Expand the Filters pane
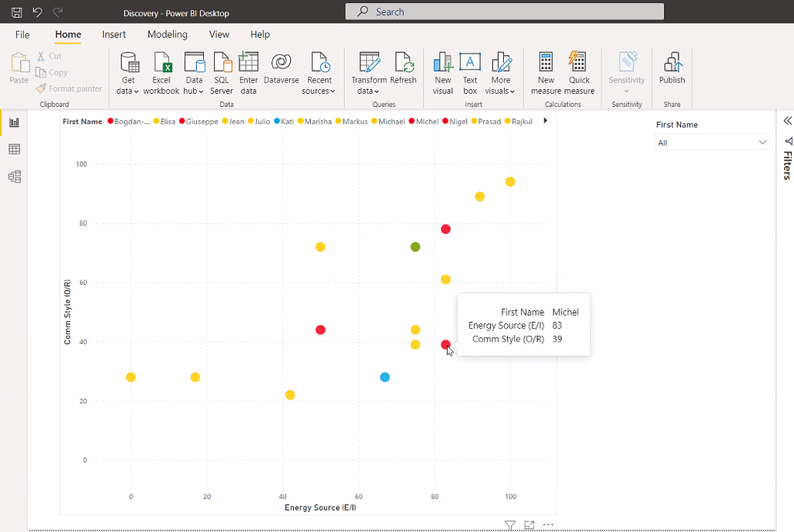Viewport: 794px width, 532px height. click(788, 121)
